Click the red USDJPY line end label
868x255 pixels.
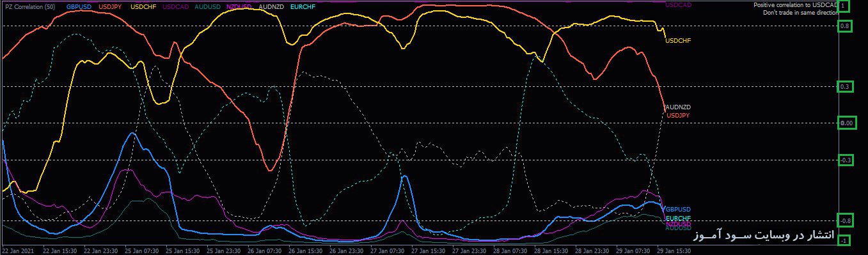click(x=678, y=115)
